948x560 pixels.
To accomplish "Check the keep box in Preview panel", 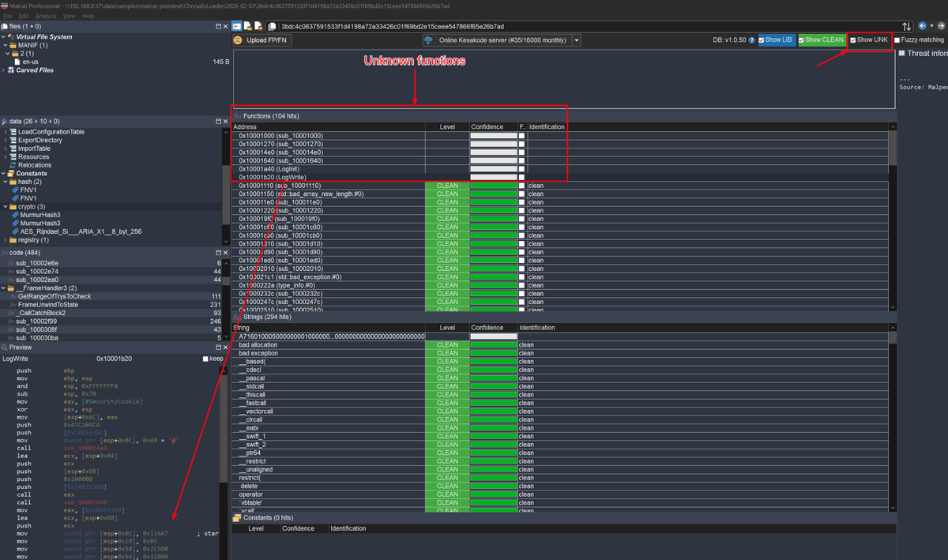I will pyautogui.click(x=206, y=359).
